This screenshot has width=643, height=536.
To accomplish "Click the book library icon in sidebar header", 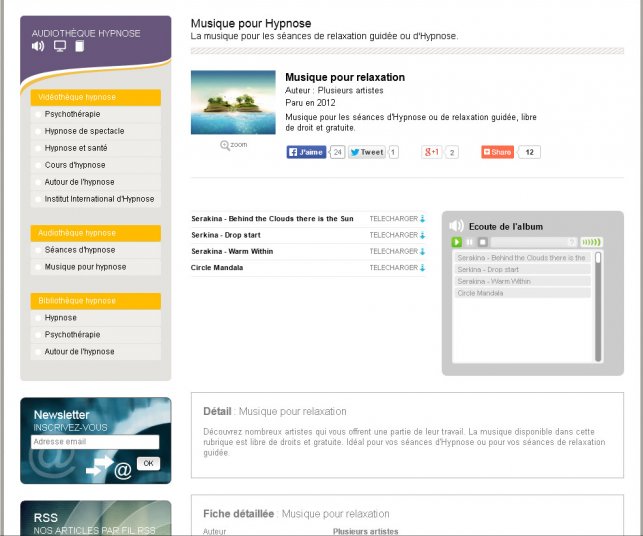I will [x=80, y=46].
